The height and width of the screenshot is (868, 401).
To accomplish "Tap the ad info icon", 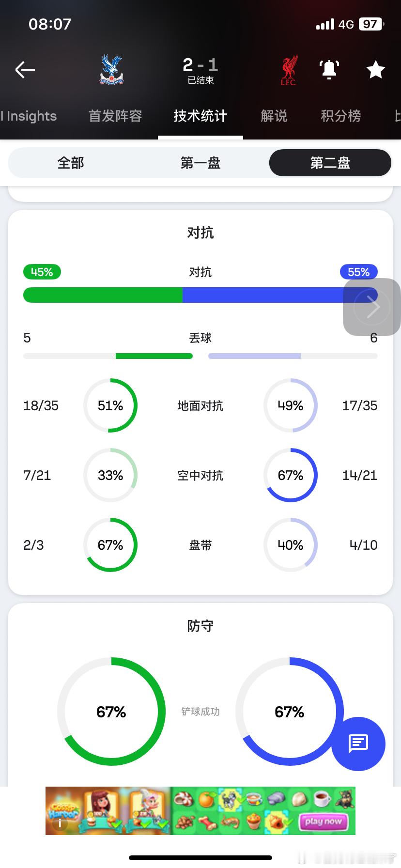I will 60,823.
